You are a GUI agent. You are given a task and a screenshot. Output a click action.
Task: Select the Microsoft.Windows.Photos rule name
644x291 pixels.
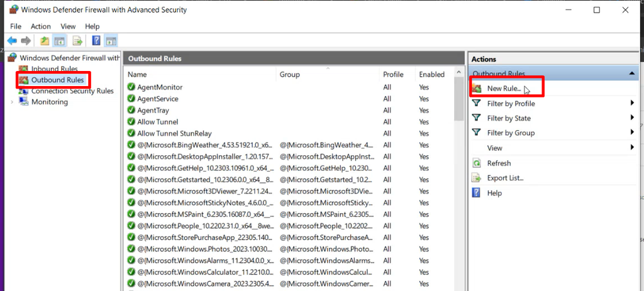click(205, 249)
